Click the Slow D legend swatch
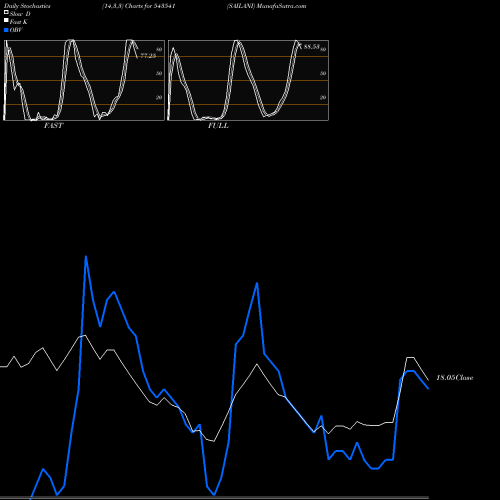Screen dimensions: 500x500 [x=6, y=12]
